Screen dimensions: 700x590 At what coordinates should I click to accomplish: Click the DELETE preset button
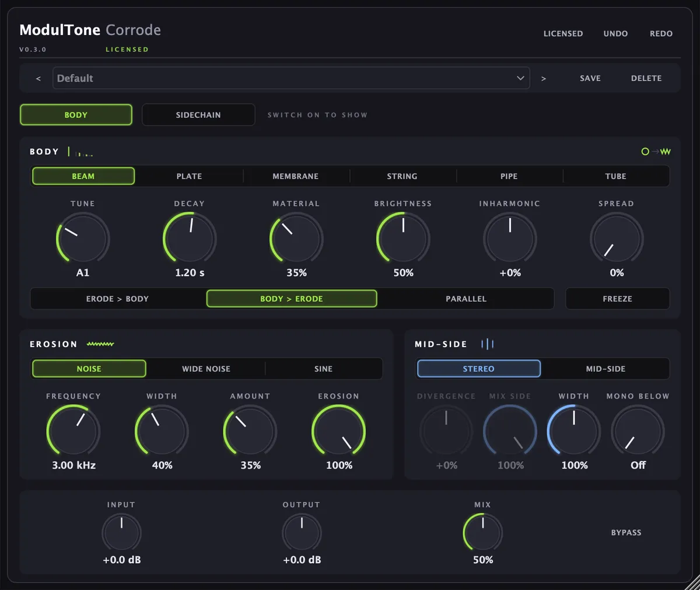pyautogui.click(x=646, y=78)
